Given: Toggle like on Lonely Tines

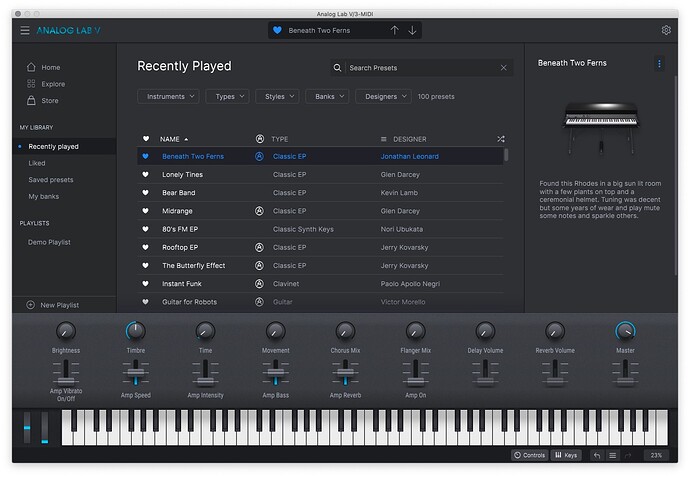Looking at the screenshot, I should (x=146, y=174).
